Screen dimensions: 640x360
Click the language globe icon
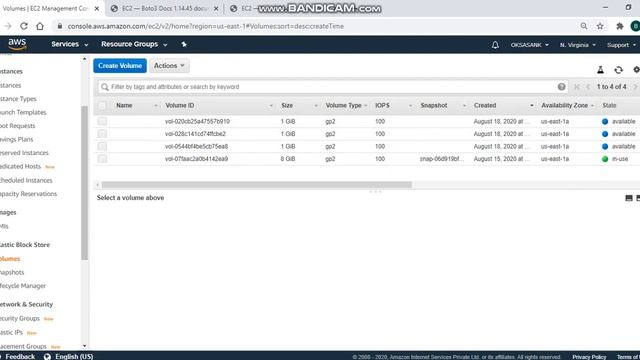47,356
